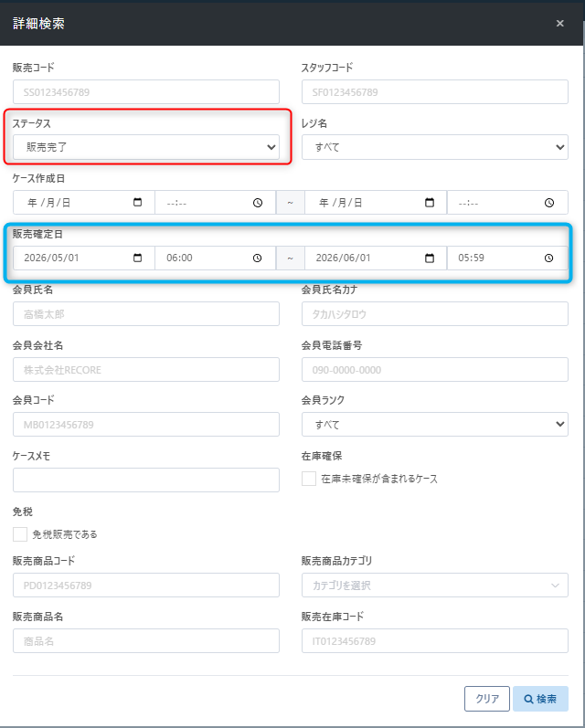Open the レジ名 dropdown
Viewport: 585px width, 728px height.
(x=435, y=147)
